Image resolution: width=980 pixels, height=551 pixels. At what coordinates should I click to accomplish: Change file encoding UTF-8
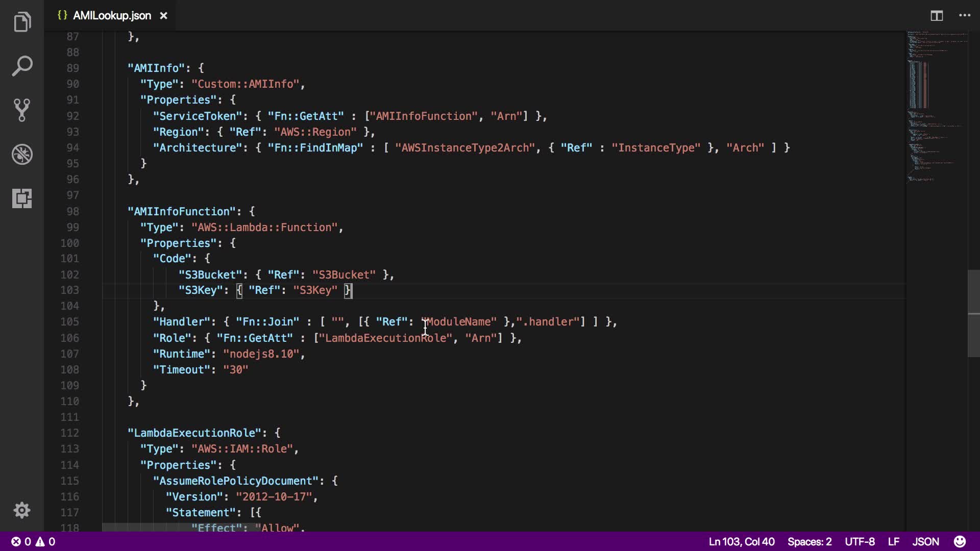tap(860, 541)
